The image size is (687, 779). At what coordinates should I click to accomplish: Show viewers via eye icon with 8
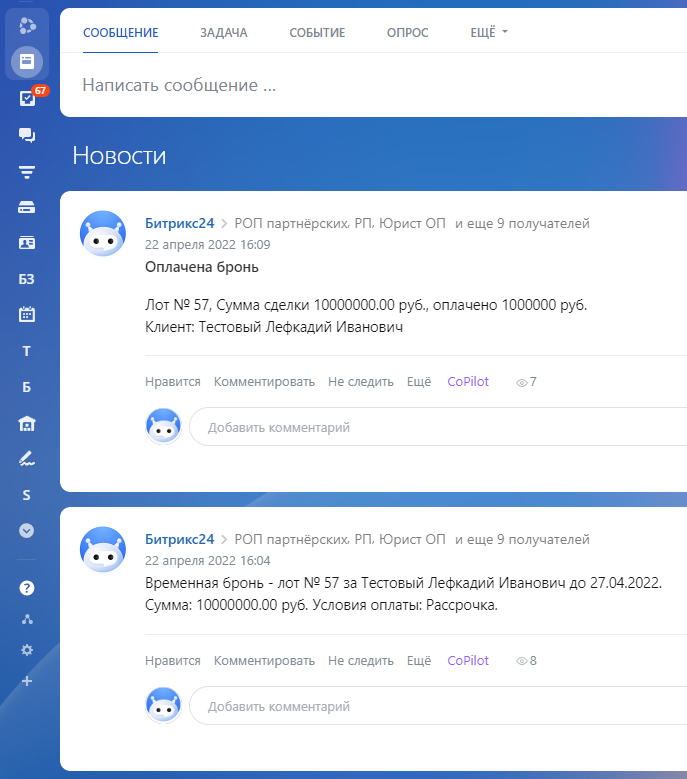point(526,661)
